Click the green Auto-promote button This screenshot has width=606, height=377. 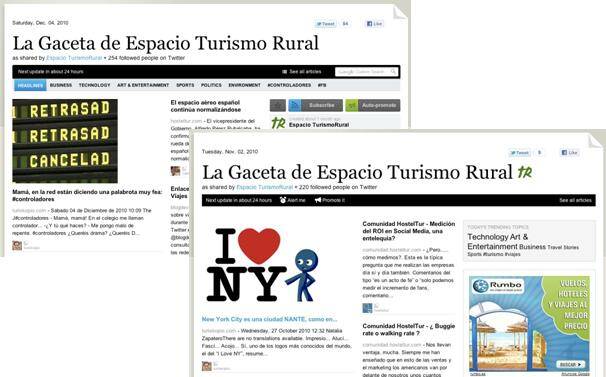tap(373, 105)
